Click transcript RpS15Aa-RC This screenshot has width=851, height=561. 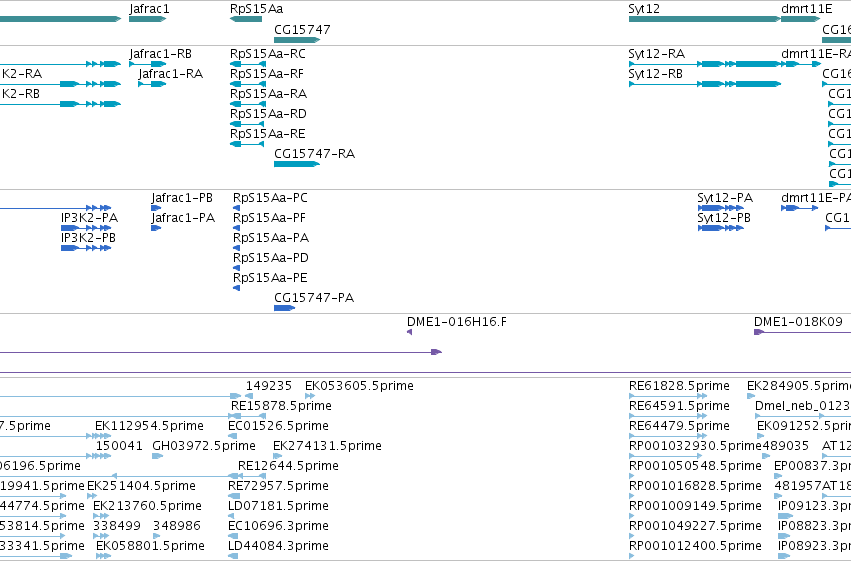pos(248,64)
